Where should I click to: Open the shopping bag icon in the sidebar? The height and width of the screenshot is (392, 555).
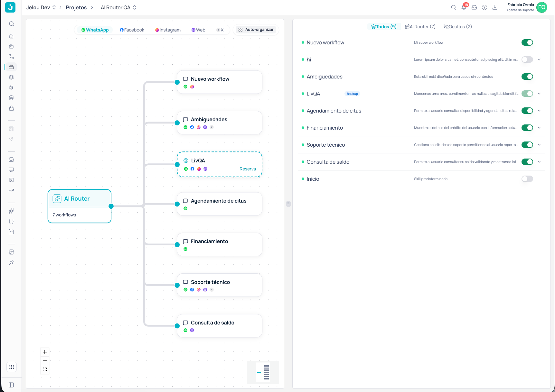click(11, 108)
